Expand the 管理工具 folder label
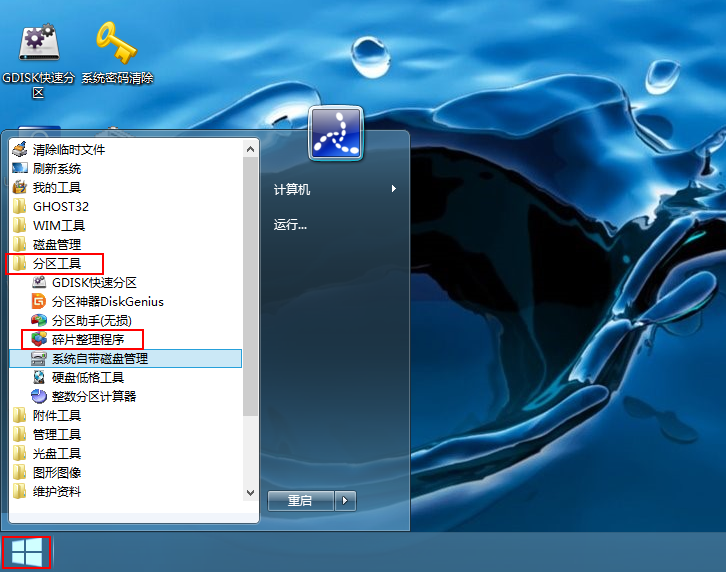Screen dimensions: 726x572 coord(57,434)
